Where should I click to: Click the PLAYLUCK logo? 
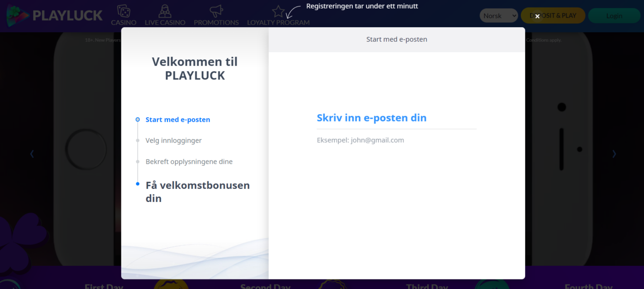(x=55, y=16)
